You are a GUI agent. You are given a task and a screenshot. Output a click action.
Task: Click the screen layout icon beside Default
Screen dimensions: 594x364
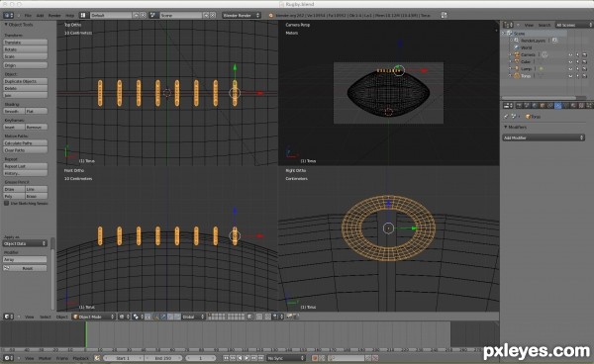pyautogui.click(x=83, y=15)
